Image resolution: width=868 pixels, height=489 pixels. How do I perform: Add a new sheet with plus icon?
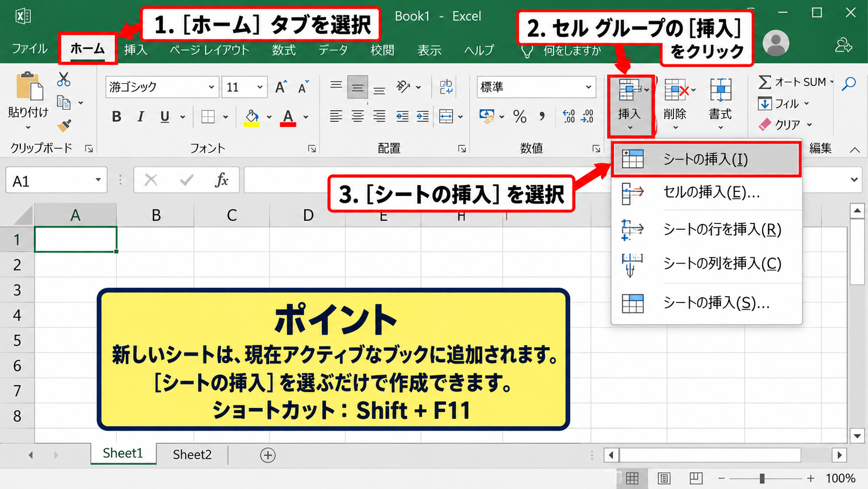[x=268, y=455]
